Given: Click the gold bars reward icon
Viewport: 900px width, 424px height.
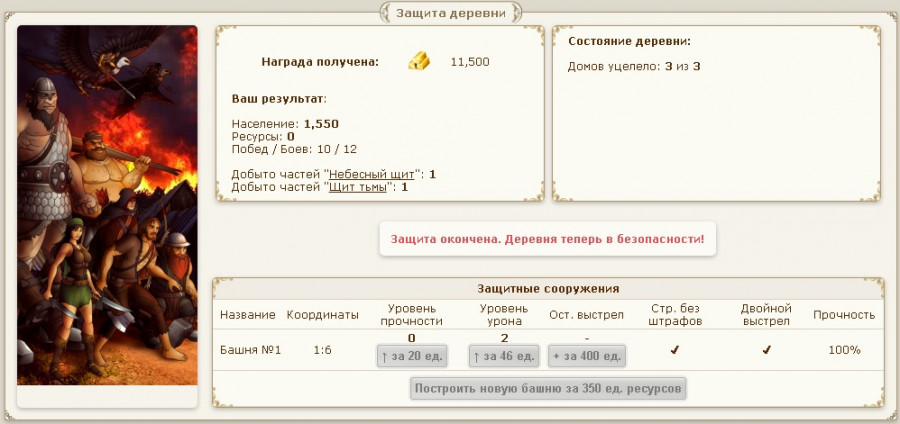Looking at the screenshot, I should pyautogui.click(x=419, y=61).
